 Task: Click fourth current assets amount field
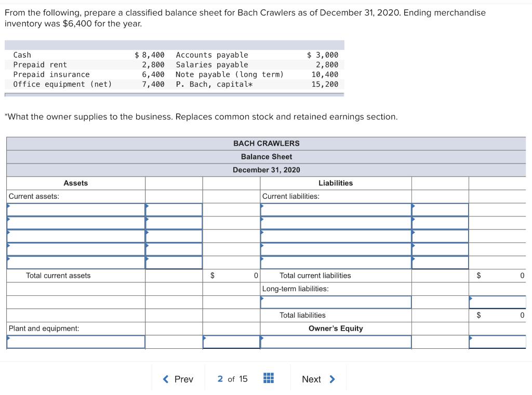174,249
